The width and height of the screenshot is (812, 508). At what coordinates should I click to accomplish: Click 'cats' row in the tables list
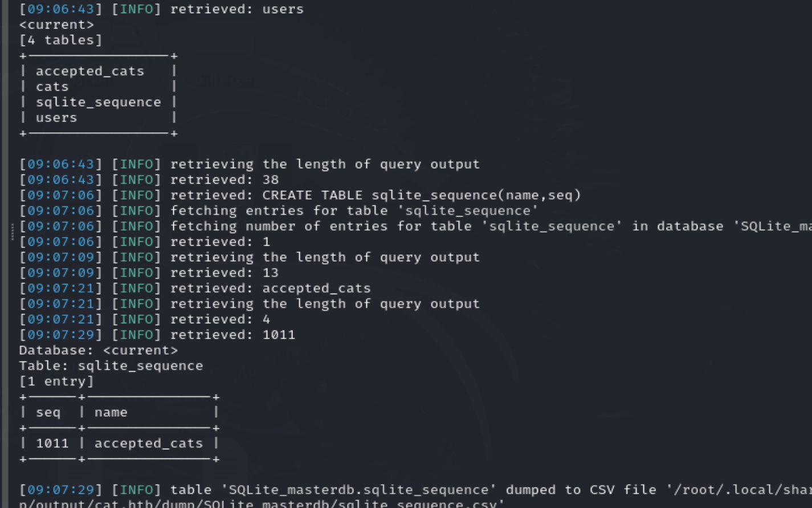coord(52,87)
